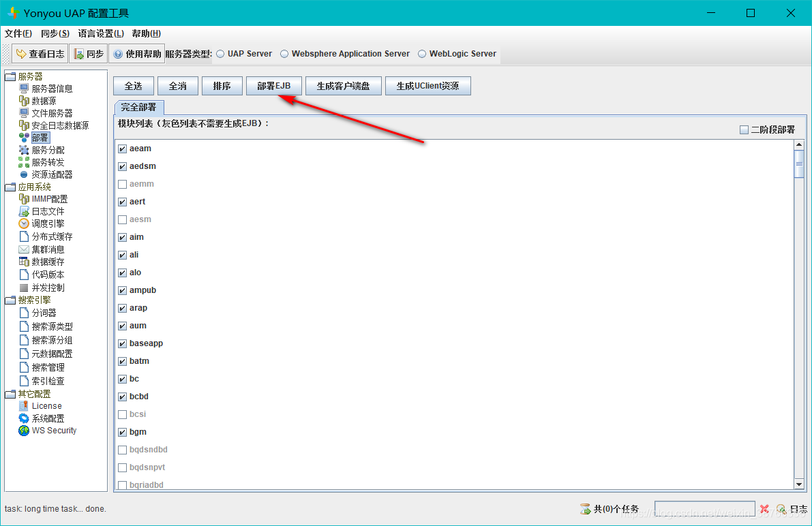This screenshot has height=526, width=812.
Task: Click the 同步 toolbar icon
Action: [x=79, y=54]
